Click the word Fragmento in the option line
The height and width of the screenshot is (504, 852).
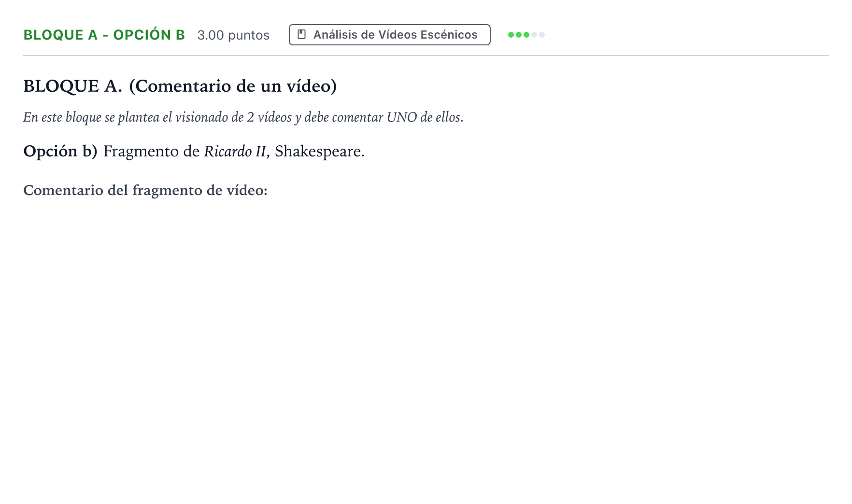click(x=141, y=152)
